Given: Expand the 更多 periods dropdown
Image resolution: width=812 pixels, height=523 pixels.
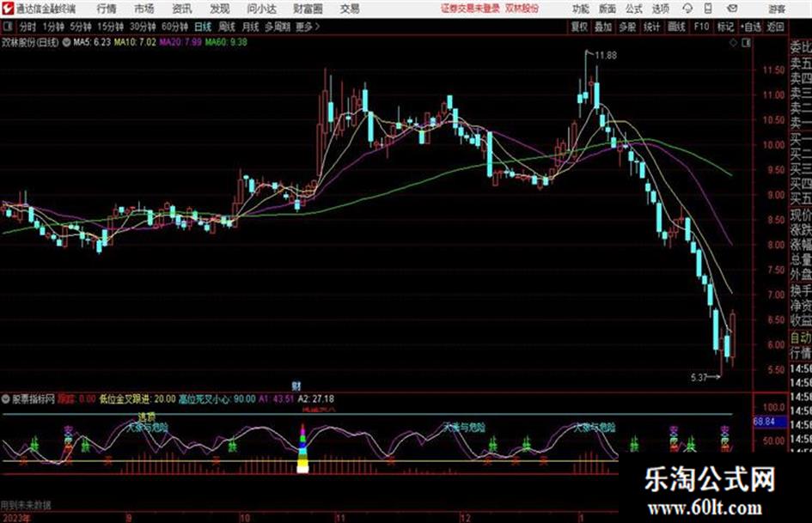Looking at the screenshot, I should click(x=308, y=27).
